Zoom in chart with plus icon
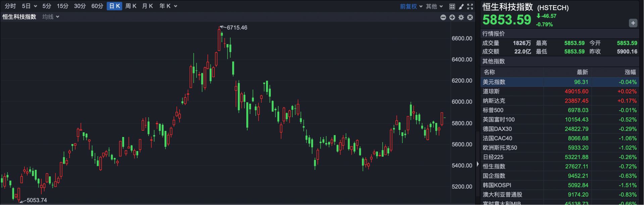Screen dimensions: 644x205 click(x=452, y=17)
